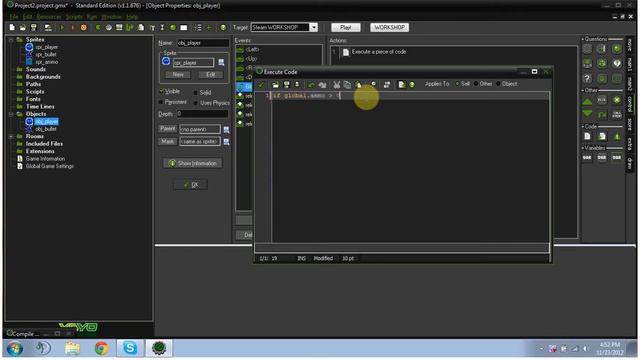The image size is (640, 360).
Task: Collapse the Objects tree folder
Action: [x=11, y=114]
